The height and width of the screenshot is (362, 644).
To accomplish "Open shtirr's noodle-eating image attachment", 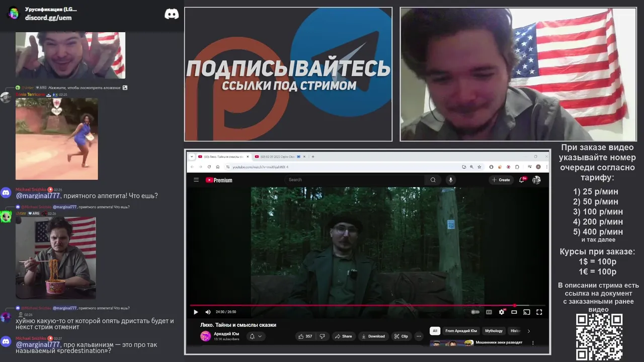I will pos(55,258).
